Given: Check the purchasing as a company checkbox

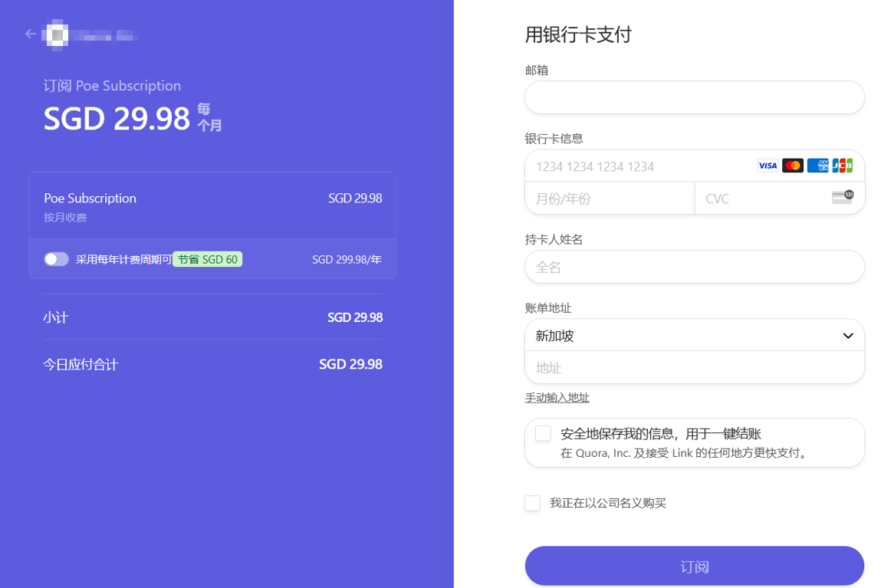Looking at the screenshot, I should tap(532, 503).
